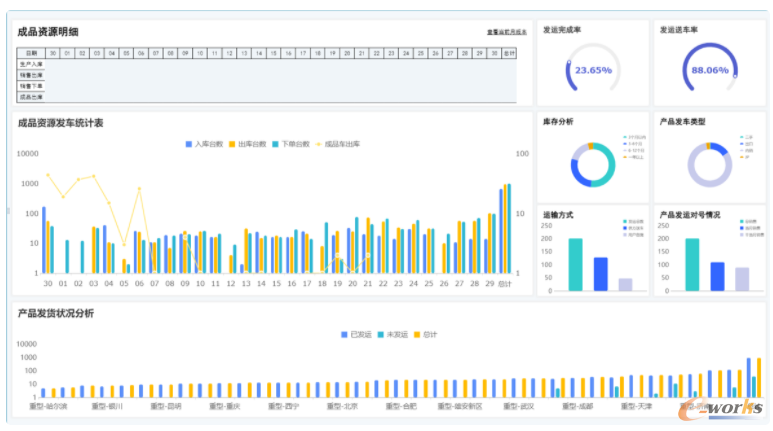The image size is (773, 431).
Task: Select the 成品出库 row header
Action: point(31,97)
